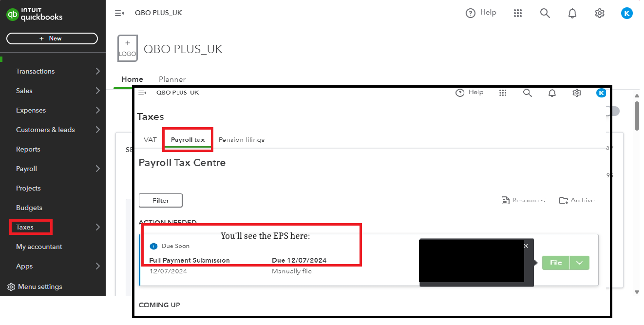Viewport: 644px width, 325px height.
Task: Open notifications via the bell icon
Action: pos(572,13)
